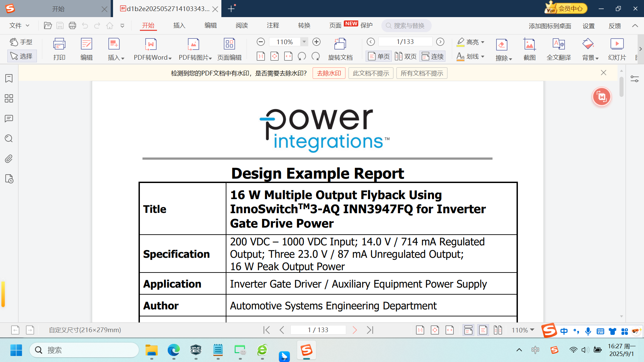The height and width of the screenshot is (362, 644).
Task: Open the 110% zoom dropdown in ribbon
Action: 304,42
